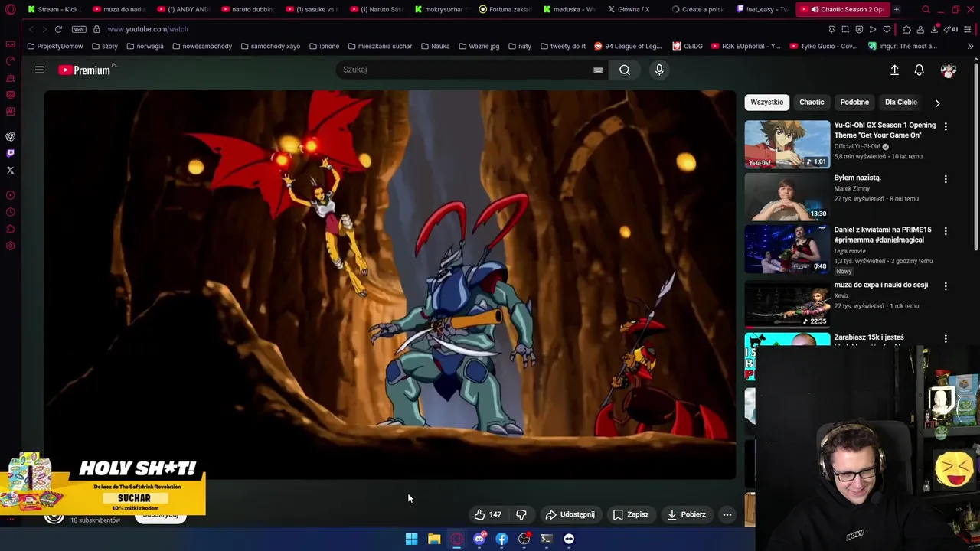Select the Wszystkie filter chip
The image size is (980, 551).
click(x=766, y=102)
